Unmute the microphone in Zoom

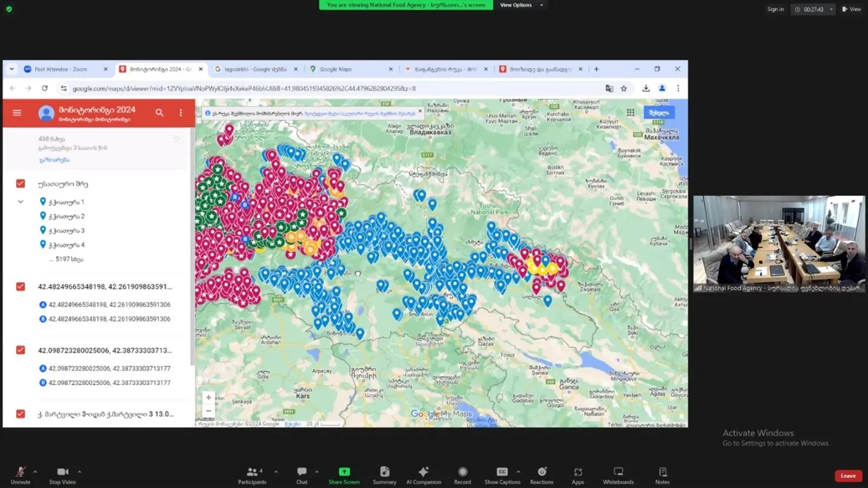(x=20, y=476)
